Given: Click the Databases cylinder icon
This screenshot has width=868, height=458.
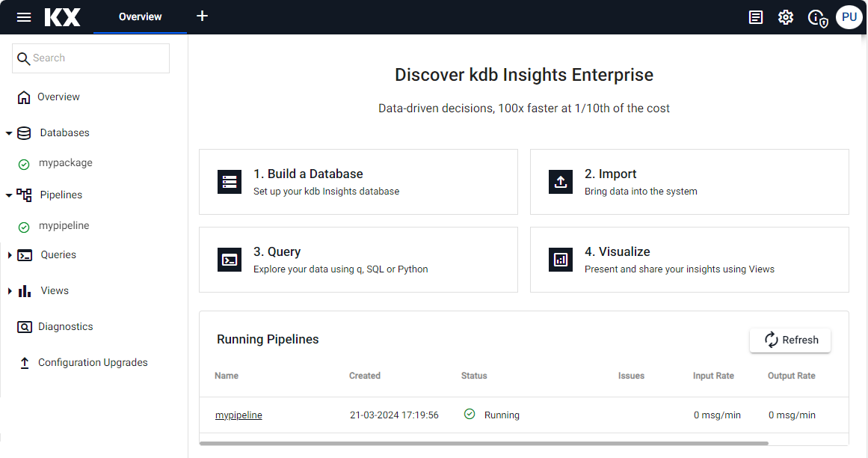Looking at the screenshot, I should (x=24, y=133).
